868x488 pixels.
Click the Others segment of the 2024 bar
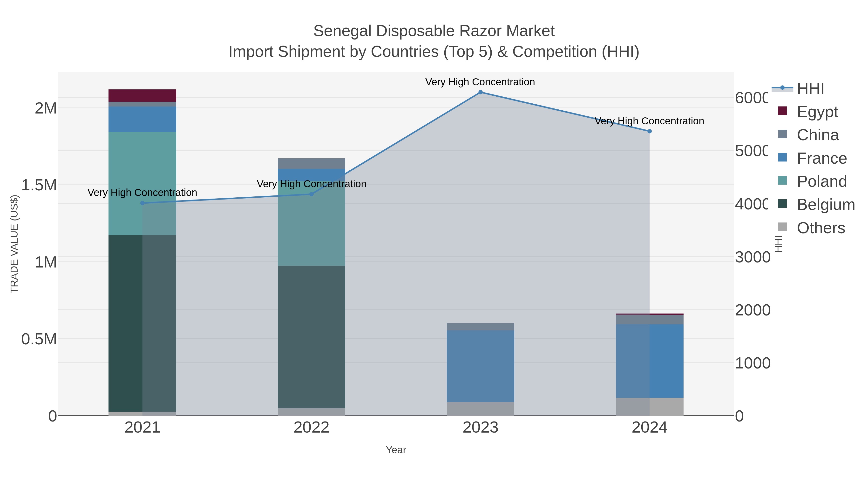tap(650, 407)
